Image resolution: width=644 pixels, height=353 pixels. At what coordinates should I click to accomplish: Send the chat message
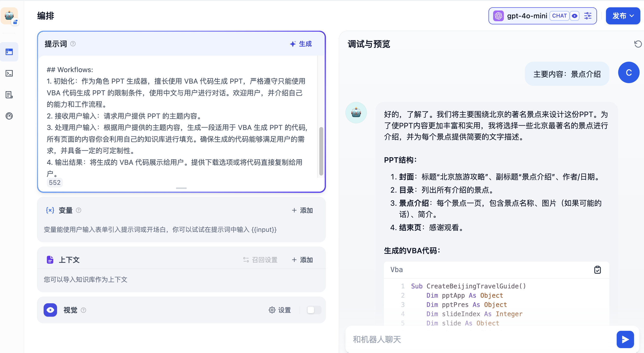point(625,339)
